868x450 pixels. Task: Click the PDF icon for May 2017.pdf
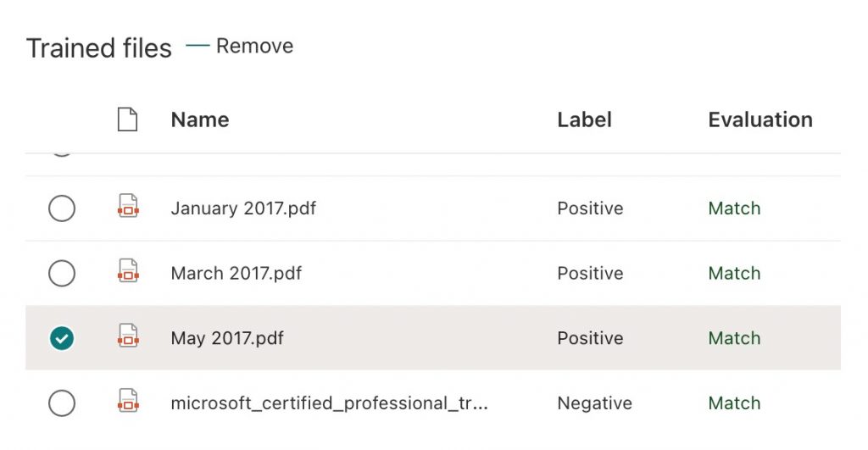tap(127, 337)
